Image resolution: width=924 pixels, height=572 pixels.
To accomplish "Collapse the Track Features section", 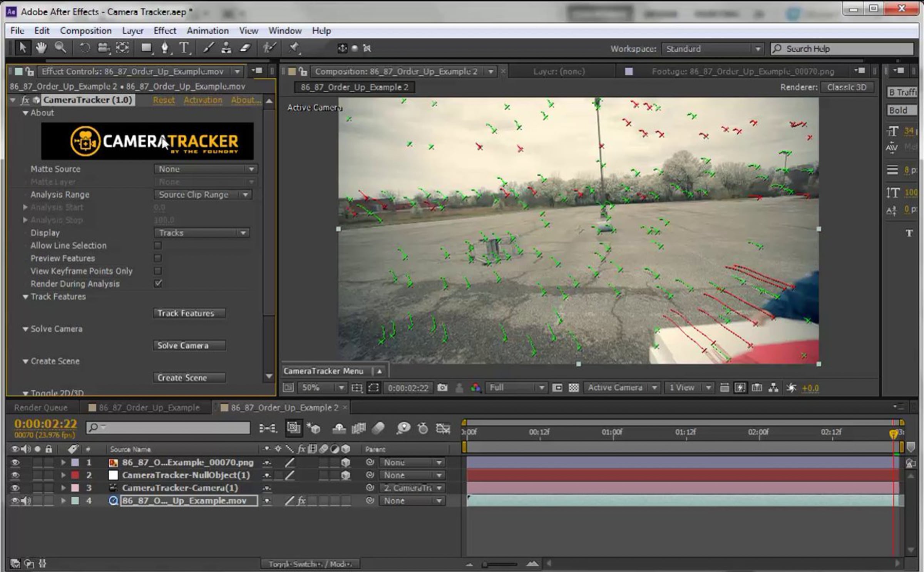I will 25,297.
